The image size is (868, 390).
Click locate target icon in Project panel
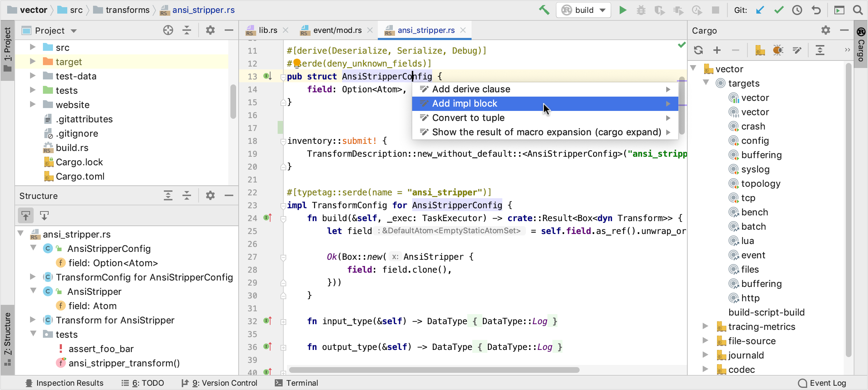coord(168,30)
